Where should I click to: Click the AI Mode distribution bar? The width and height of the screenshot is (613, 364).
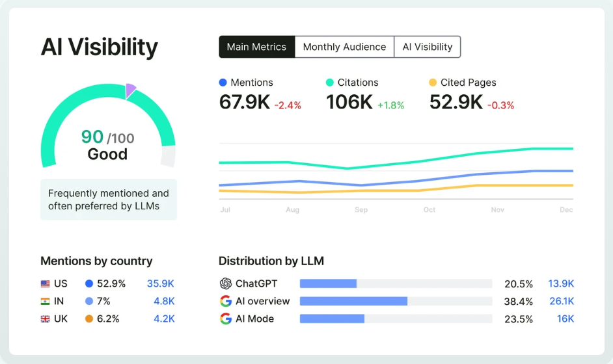pos(396,318)
